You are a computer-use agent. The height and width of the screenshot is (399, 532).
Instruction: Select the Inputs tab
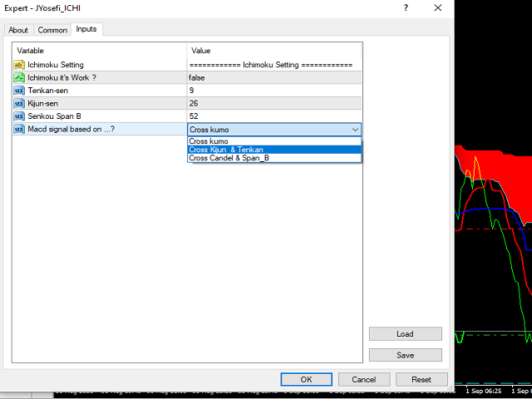pos(86,29)
